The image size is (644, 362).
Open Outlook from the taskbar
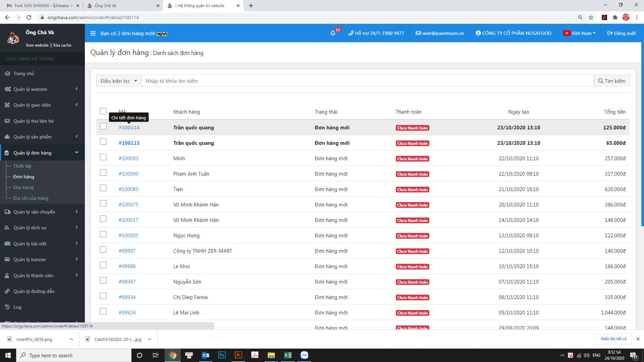(205, 355)
